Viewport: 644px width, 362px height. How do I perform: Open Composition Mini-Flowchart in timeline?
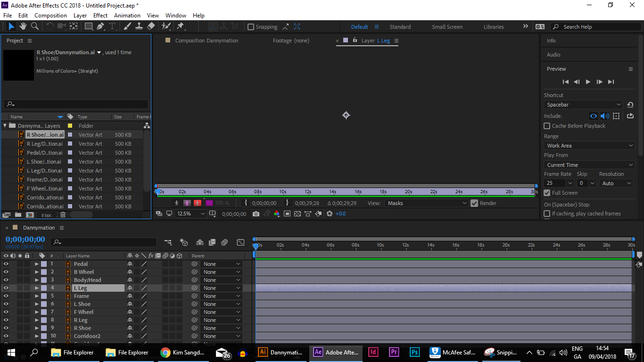[x=168, y=242]
